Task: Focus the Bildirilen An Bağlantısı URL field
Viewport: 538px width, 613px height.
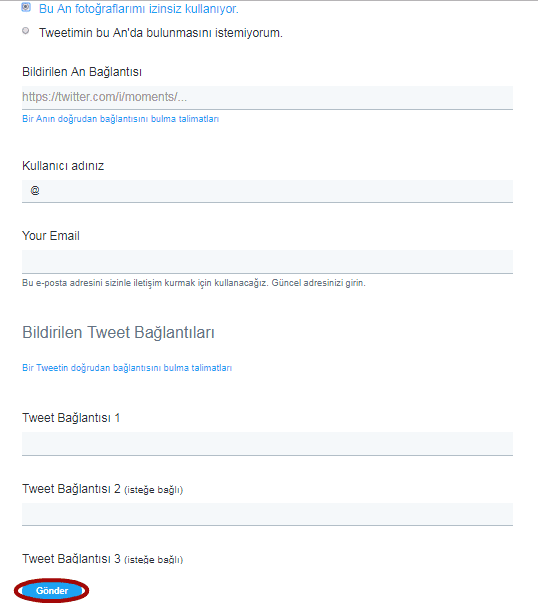Action: tap(267, 98)
